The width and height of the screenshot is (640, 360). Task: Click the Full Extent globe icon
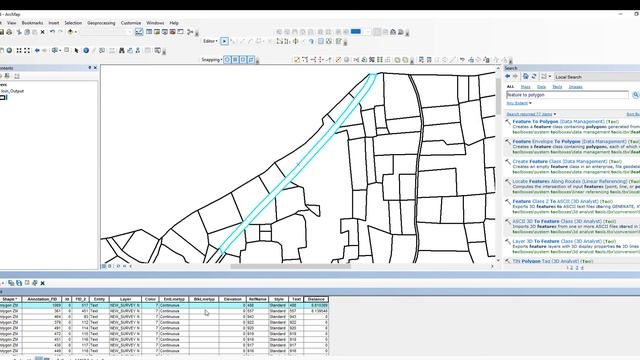pos(9,51)
